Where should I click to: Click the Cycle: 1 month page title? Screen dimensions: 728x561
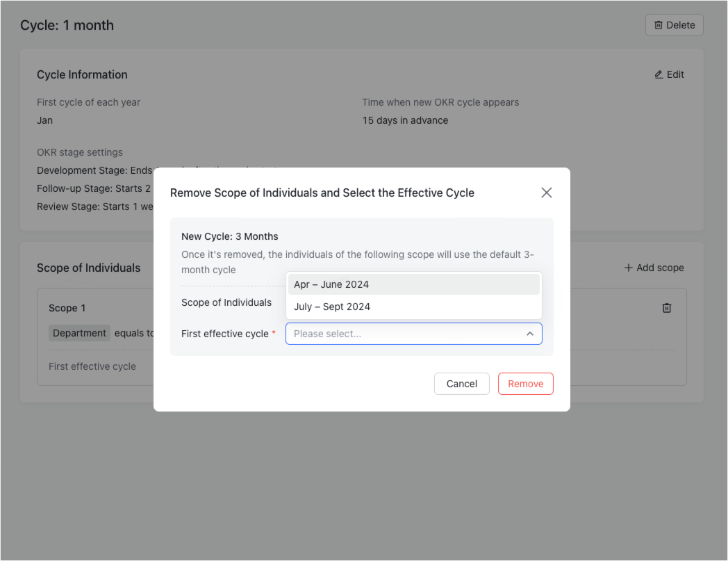67,25
